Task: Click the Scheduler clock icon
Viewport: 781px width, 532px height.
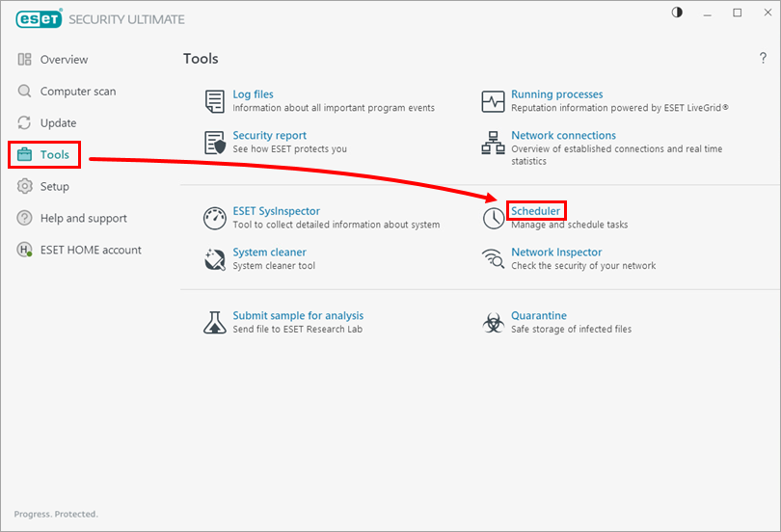Action: [493, 218]
